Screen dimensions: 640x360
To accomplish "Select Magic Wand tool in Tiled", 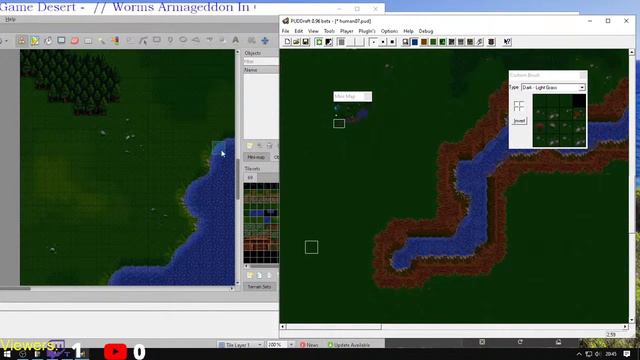I will tap(102, 40).
